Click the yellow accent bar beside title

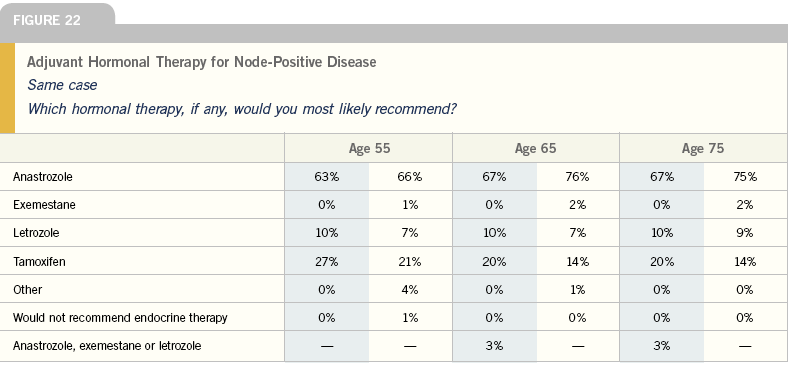(7, 88)
